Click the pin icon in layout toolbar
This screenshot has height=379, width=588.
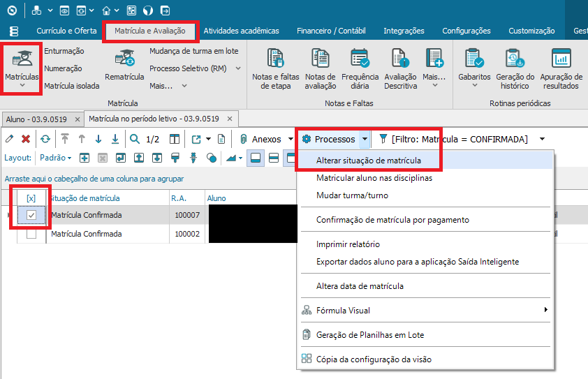(193, 158)
